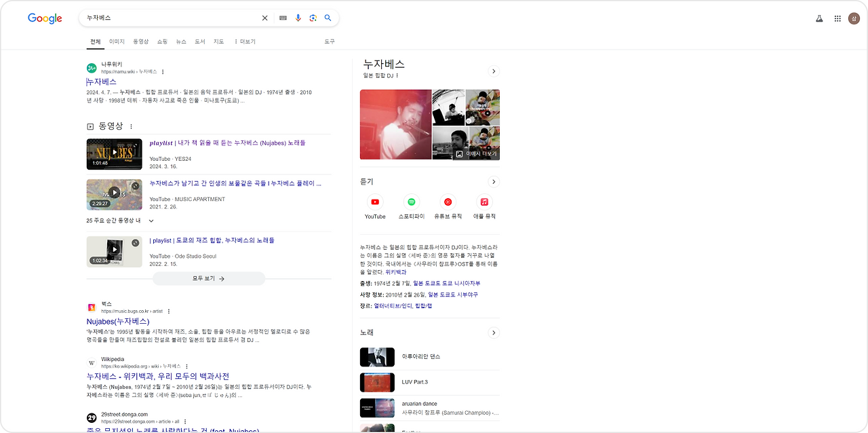Image resolution: width=868 pixels, height=433 pixels.
Task: Open YouTube listening option
Action: (x=375, y=207)
